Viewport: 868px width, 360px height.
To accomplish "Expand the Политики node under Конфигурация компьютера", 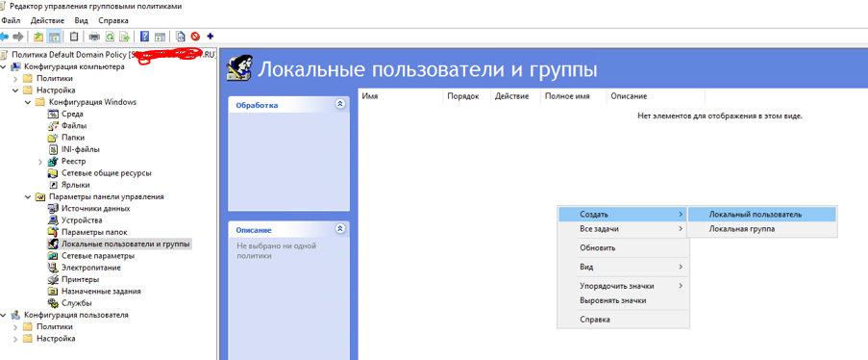I will click(x=15, y=79).
